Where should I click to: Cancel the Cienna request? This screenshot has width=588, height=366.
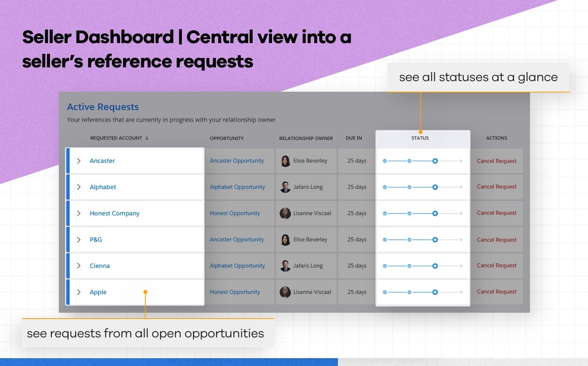pyautogui.click(x=497, y=265)
